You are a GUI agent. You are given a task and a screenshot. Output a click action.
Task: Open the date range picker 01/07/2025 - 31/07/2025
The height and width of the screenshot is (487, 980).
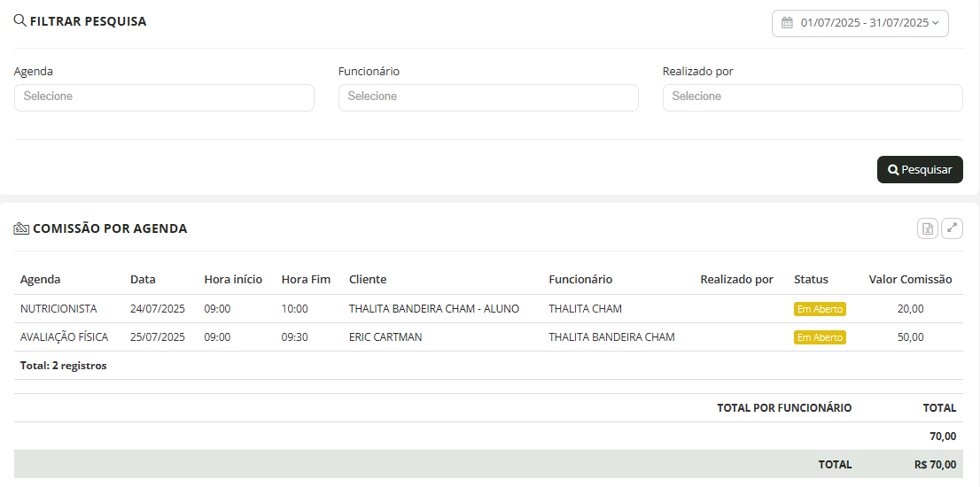(x=860, y=23)
